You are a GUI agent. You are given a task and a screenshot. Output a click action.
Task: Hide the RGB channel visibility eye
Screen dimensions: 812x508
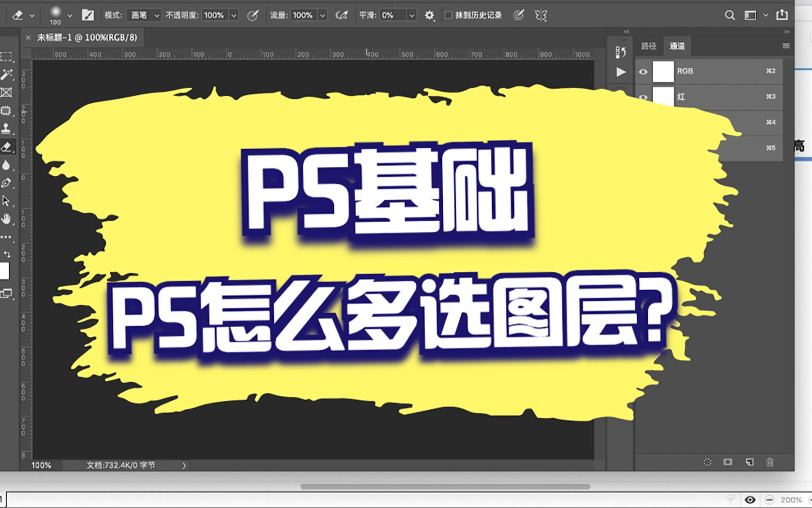click(643, 71)
